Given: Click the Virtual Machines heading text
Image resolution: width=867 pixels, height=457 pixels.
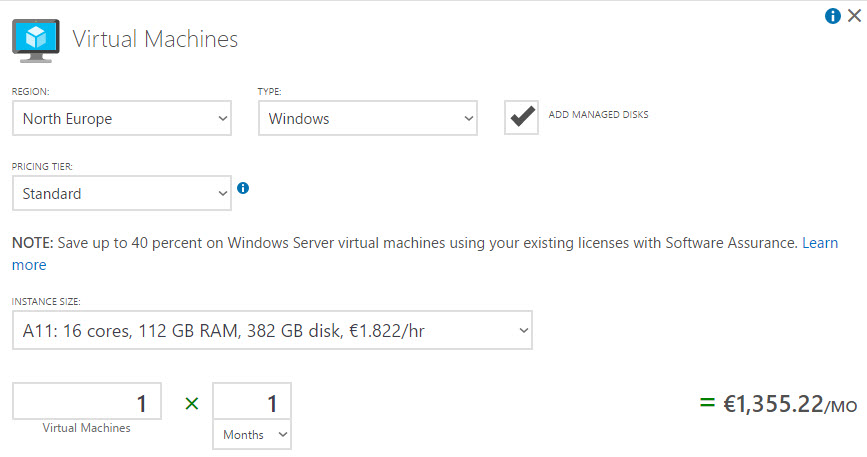Looking at the screenshot, I should [x=155, y=39].
